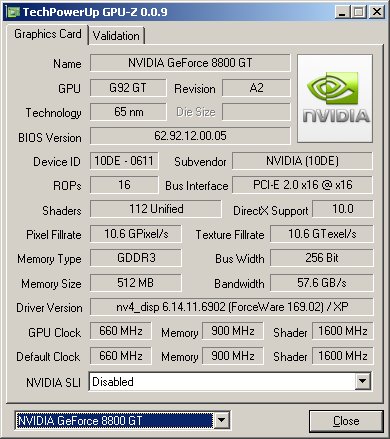Select the Graphics Card tab

click(x=47, y=34)
